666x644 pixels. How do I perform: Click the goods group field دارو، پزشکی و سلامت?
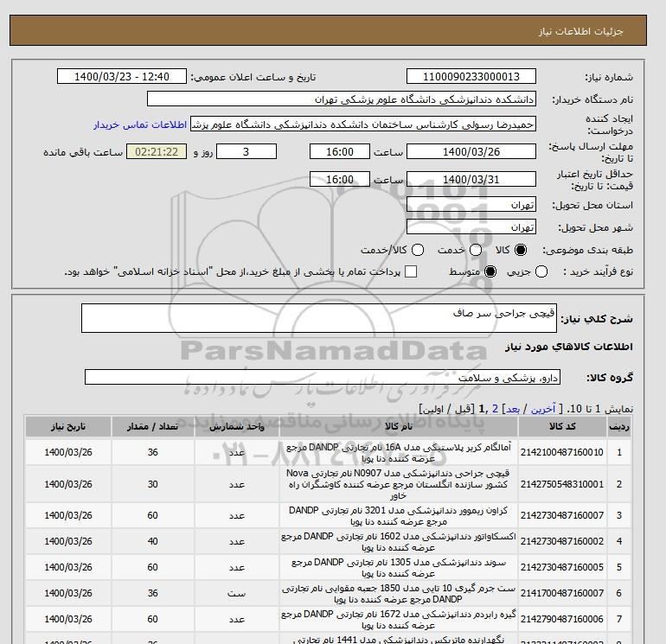323,377
